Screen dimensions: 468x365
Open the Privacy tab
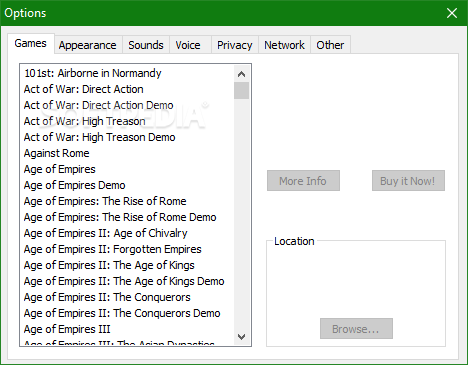(235, 45)
